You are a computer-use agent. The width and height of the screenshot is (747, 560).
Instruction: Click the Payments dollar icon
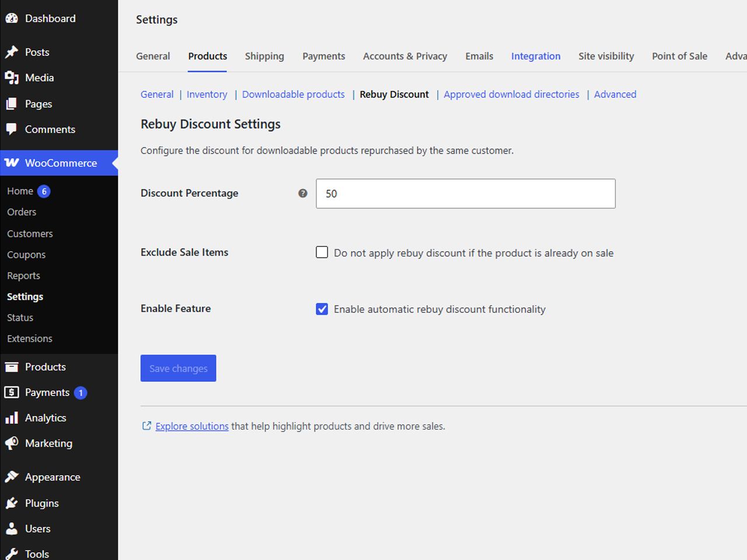[x=12, y=393]
